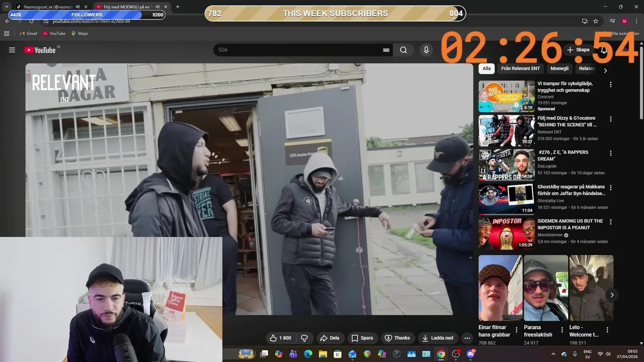Select the Moewgli filter chip
Image resolution: width=644 pixels, height=362 pixels.
pos(559,68)
